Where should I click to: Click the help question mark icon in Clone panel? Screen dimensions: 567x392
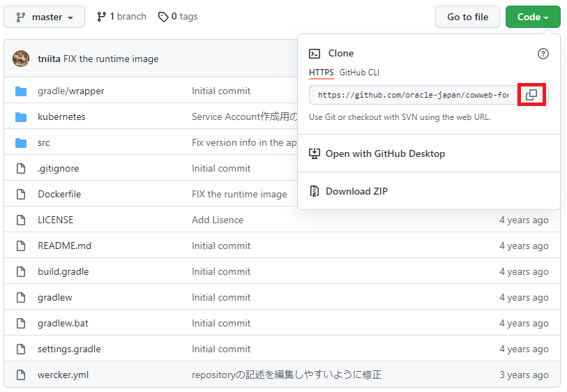[x=543, y=54]
